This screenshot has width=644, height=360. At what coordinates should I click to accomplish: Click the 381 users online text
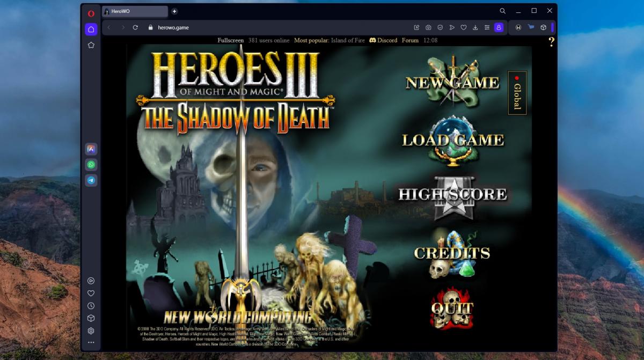[x=269, y=40]
